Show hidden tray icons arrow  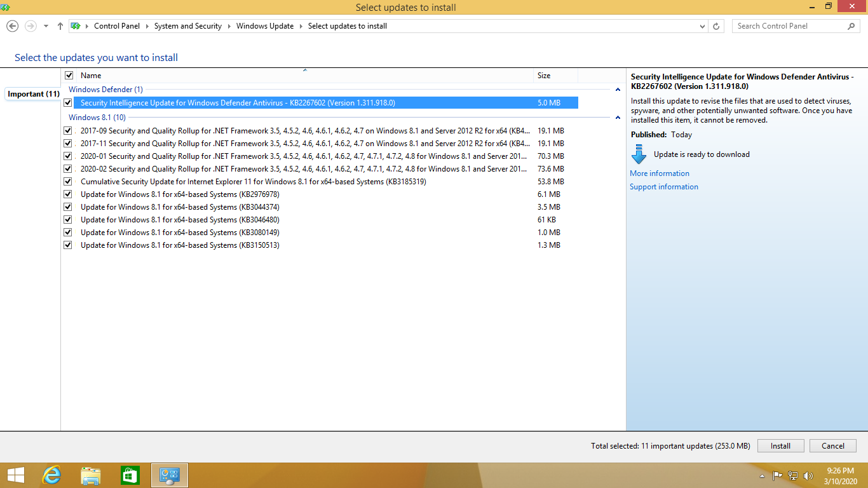[763, 476]
